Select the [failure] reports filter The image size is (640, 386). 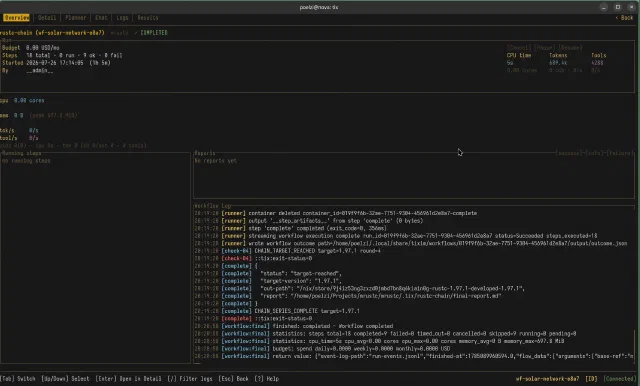point(620,153)
